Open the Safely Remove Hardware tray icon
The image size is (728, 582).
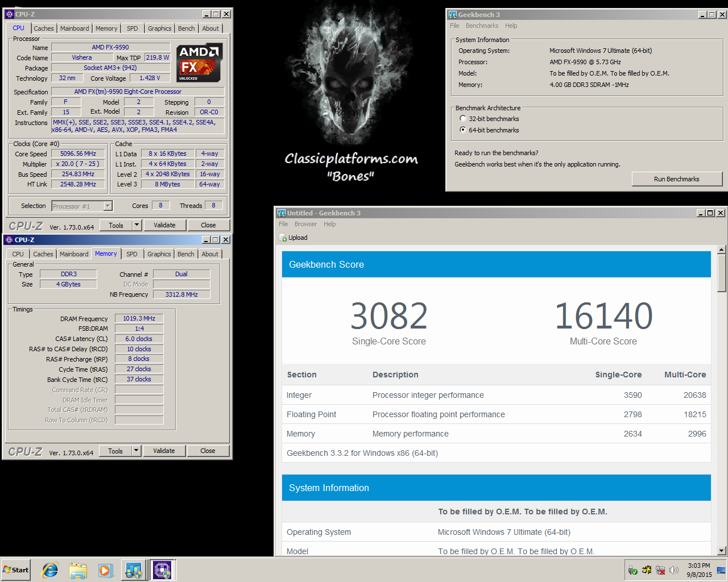tap(633, 570)
